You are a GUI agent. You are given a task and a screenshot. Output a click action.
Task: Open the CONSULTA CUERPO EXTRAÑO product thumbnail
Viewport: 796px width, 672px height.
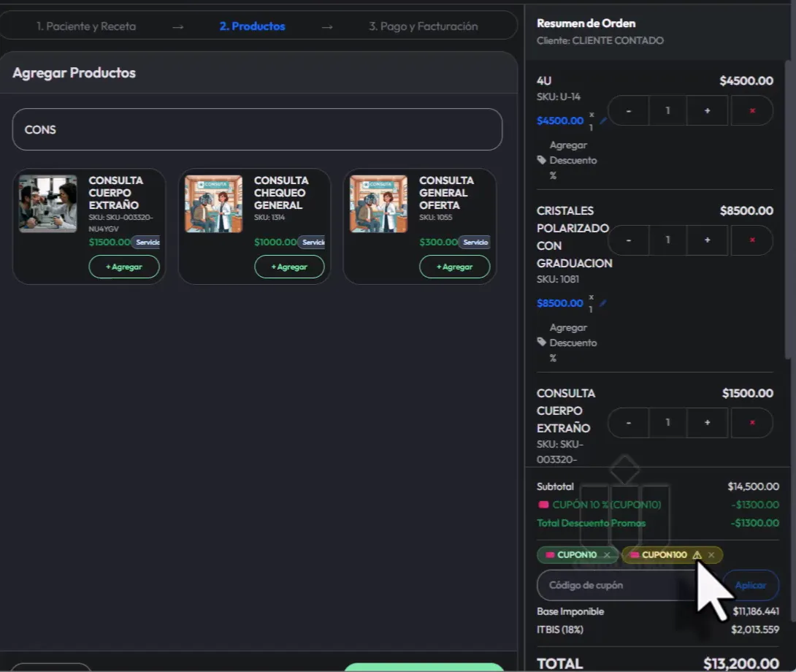pyautogui.click(x=47, y=204)
